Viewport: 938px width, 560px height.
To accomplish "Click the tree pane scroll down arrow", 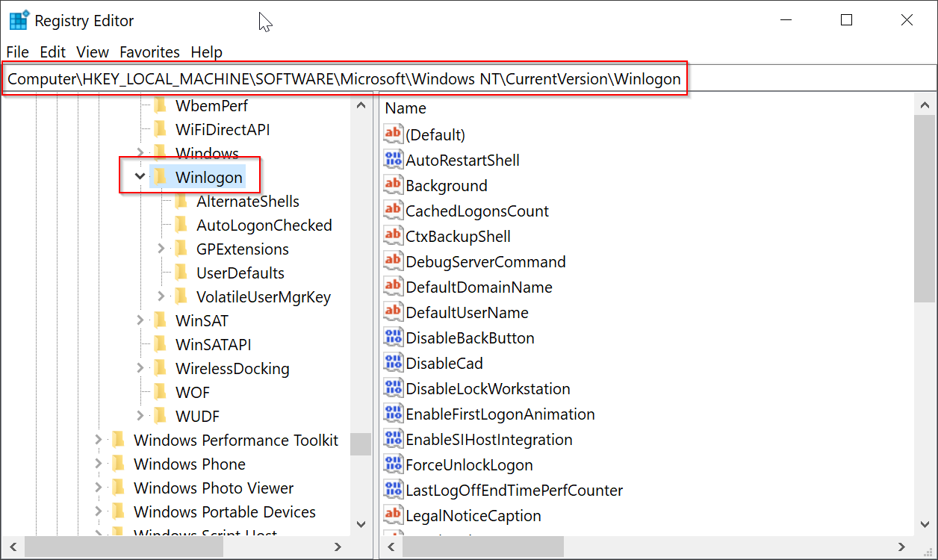I will pyautogui.click(x=361, y=525).
